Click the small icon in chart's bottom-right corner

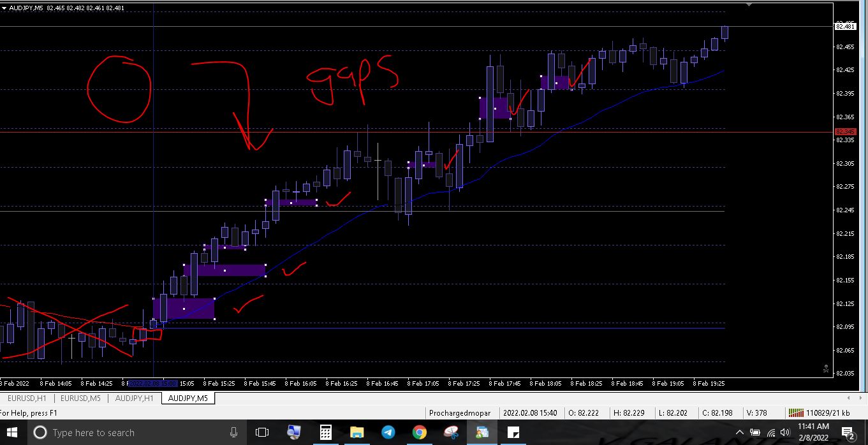point(826,369)
